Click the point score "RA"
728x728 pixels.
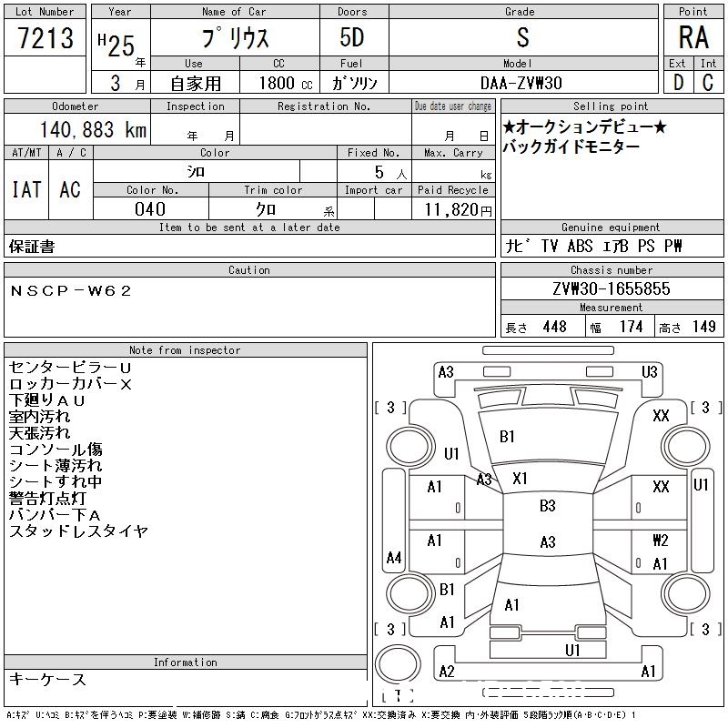693,37
